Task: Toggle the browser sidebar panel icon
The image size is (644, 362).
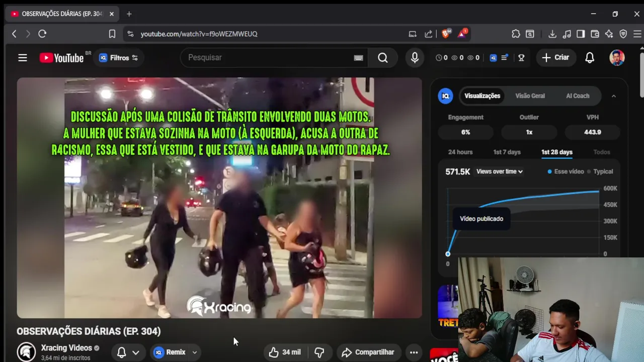Action: (581, 34)
